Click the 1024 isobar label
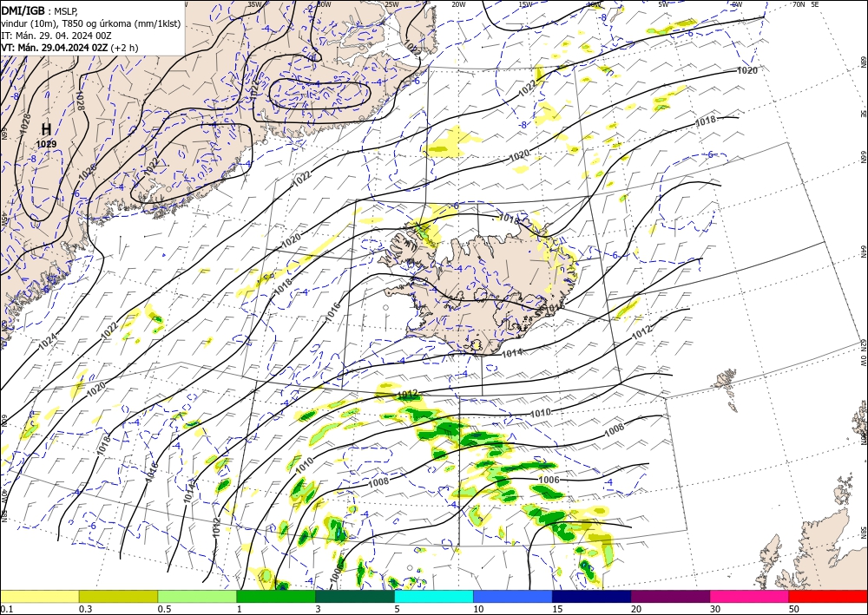The image size is (868, 615). tap(48, 341)
